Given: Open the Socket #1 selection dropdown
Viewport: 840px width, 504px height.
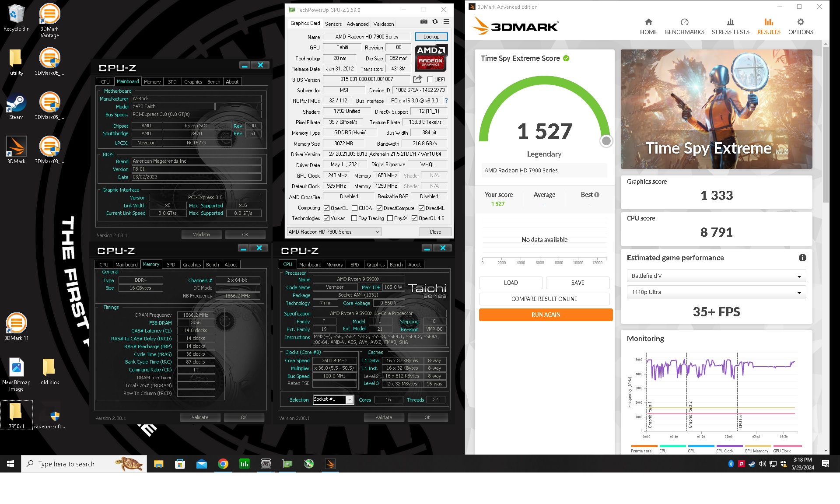Looking at the screenshot, I should (x=333, y=399).
